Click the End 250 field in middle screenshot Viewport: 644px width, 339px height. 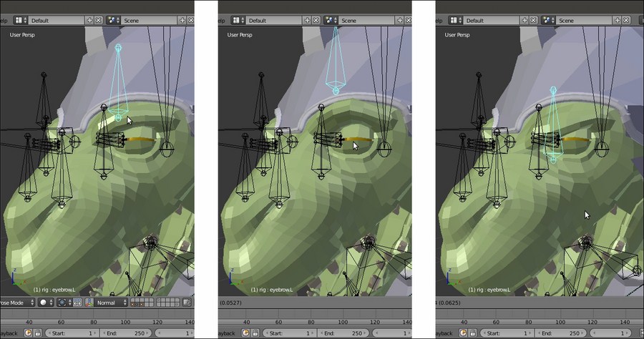point(343,333)
